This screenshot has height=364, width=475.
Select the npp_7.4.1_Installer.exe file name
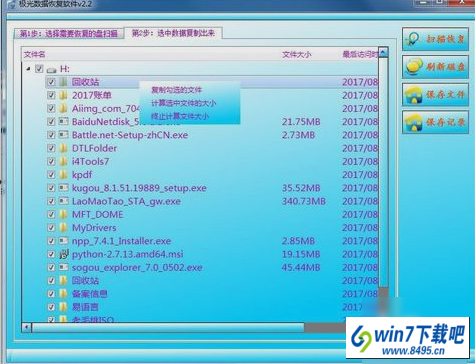coord(121,241)
